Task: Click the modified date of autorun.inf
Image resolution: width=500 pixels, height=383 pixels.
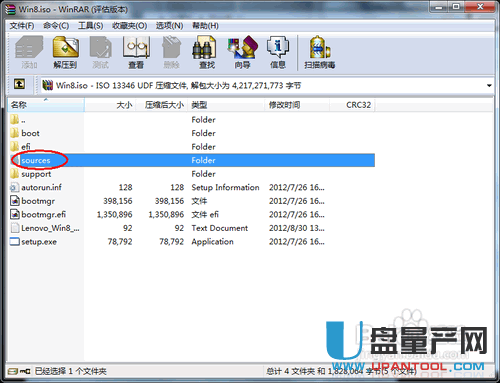Action: 297,187
